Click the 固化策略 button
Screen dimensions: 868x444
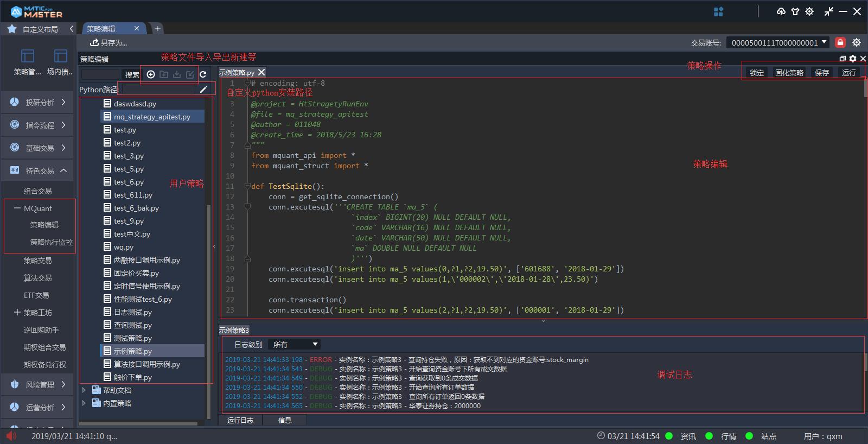[x=789, y=73]
